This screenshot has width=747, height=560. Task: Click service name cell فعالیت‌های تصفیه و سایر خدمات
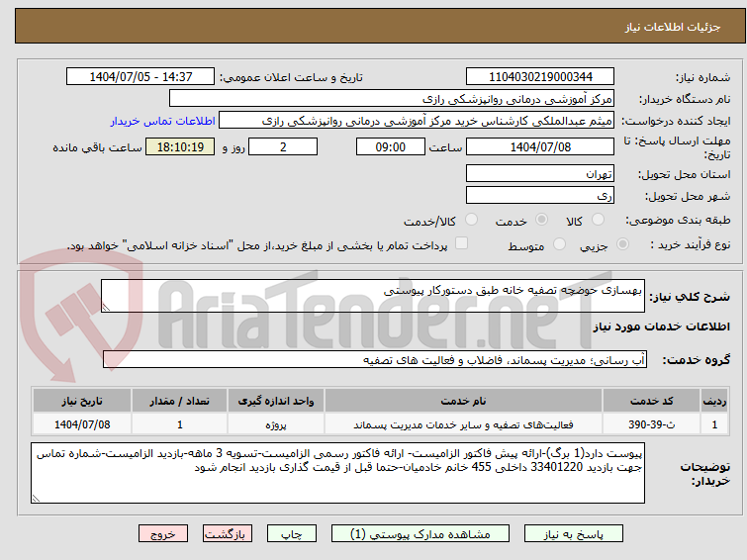pyautogui.click(x=463, y=424)
